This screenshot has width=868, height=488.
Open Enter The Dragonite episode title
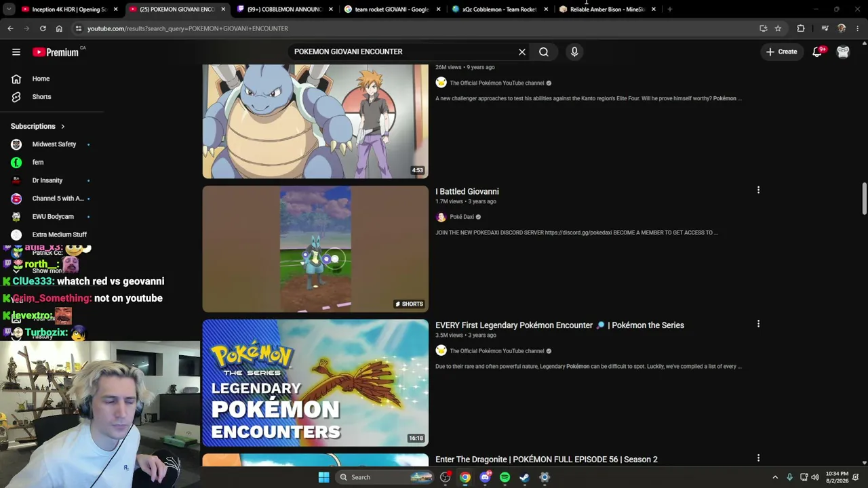click(547, 460)
